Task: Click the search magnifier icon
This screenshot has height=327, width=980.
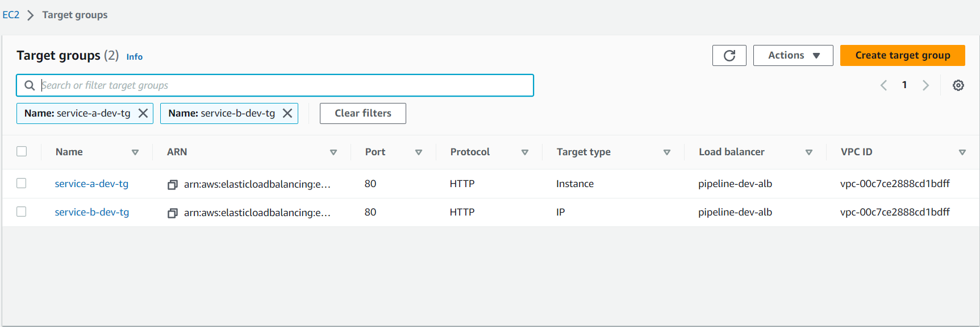Action: 30,85
